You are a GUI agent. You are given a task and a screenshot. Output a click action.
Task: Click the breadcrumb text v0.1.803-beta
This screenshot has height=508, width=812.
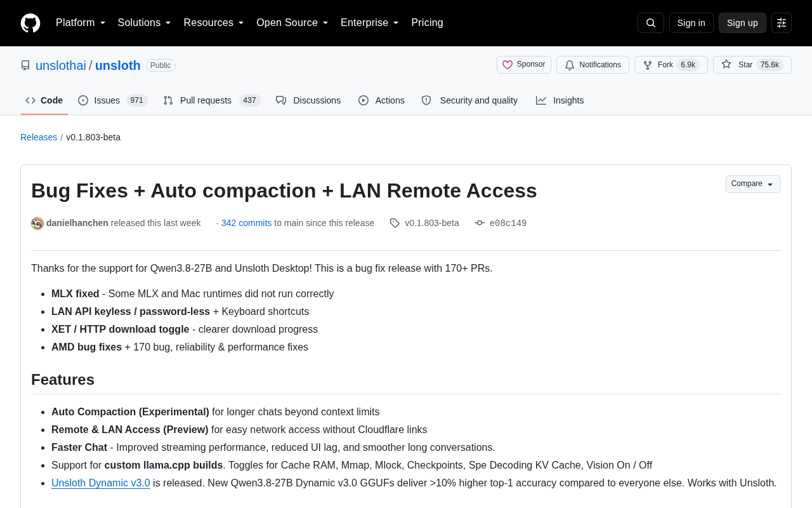point(93,137)
